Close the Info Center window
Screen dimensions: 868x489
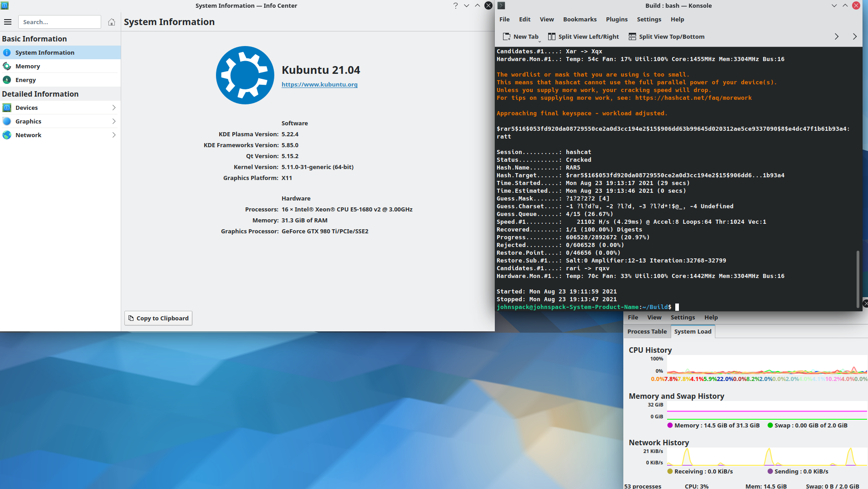(x=488, y=5)
